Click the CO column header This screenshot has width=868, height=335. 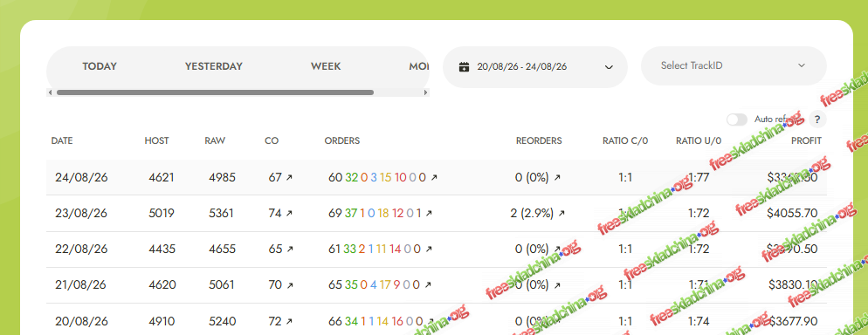pyautogui.click(x=272, y=141)
